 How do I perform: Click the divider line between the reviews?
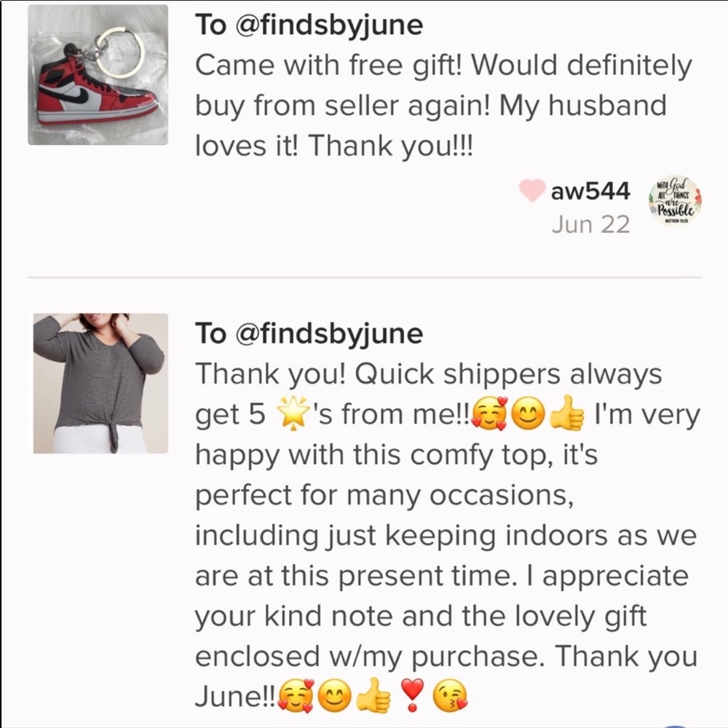pos(364,277)
